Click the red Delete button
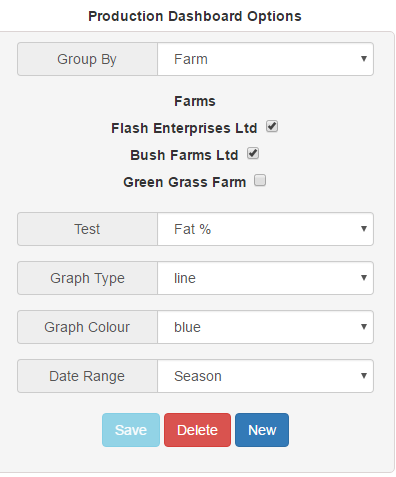 click(197, 430)
